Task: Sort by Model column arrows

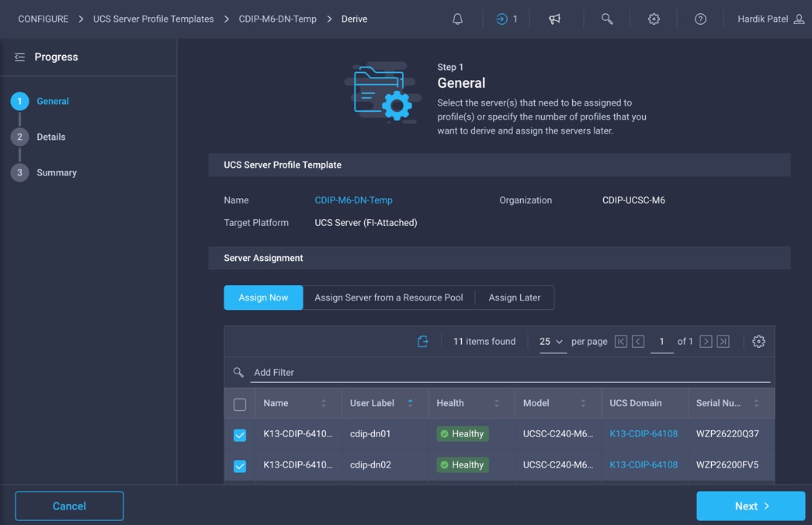Action: (x=583, y=403)
